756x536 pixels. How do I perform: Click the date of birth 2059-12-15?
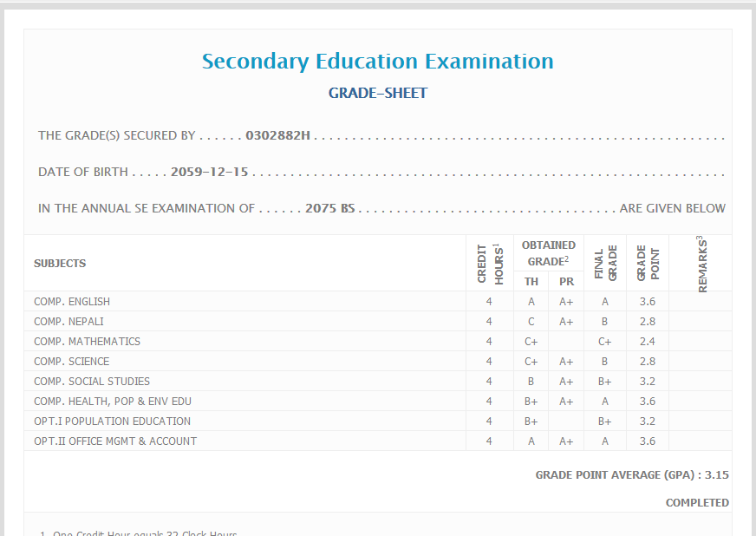click(209, 172)
